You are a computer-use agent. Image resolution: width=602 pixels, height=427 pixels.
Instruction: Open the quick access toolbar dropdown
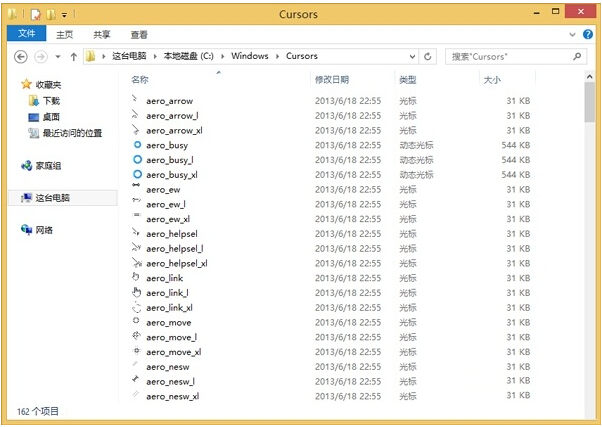[x=65, y=15]
